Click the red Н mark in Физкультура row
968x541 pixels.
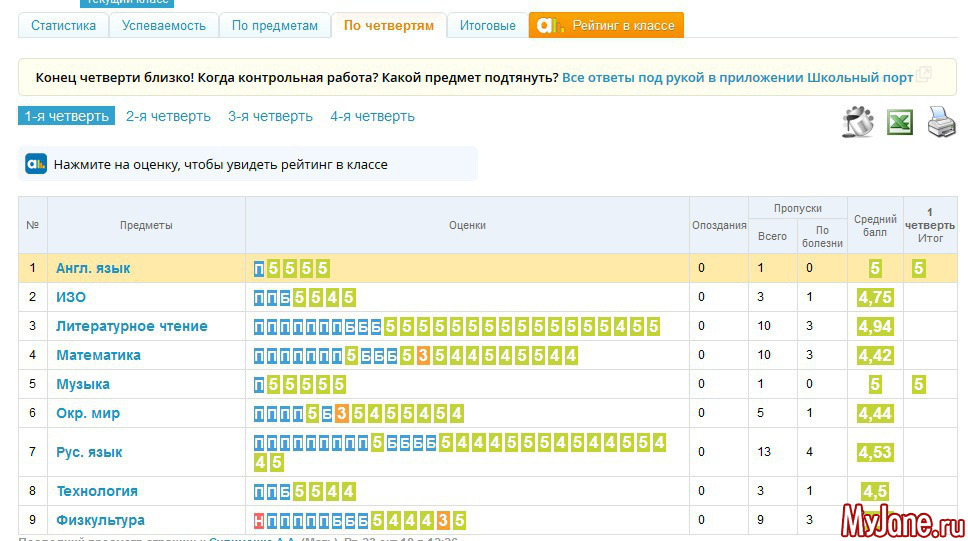click(x=259, y=520)
